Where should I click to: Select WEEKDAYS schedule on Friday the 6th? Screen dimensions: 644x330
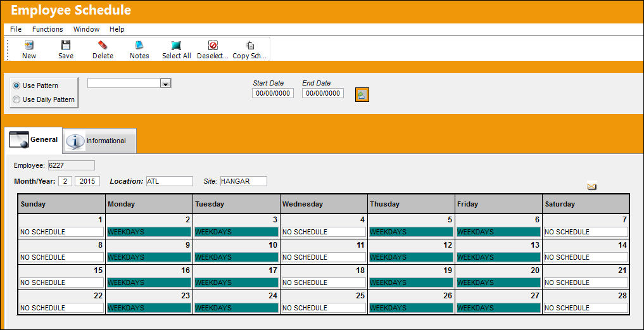(x=498, y=232)
